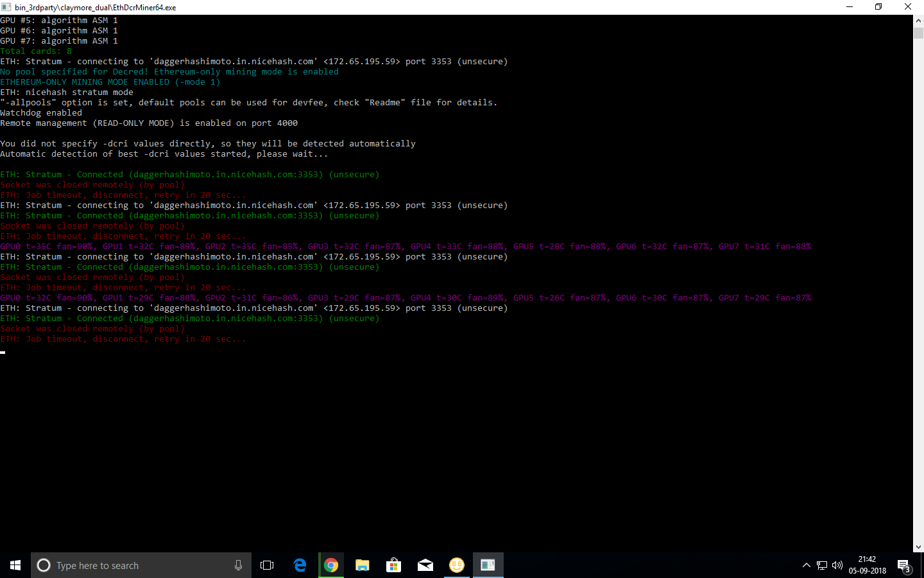Open network status from the system tray

(x=822, y=565)
